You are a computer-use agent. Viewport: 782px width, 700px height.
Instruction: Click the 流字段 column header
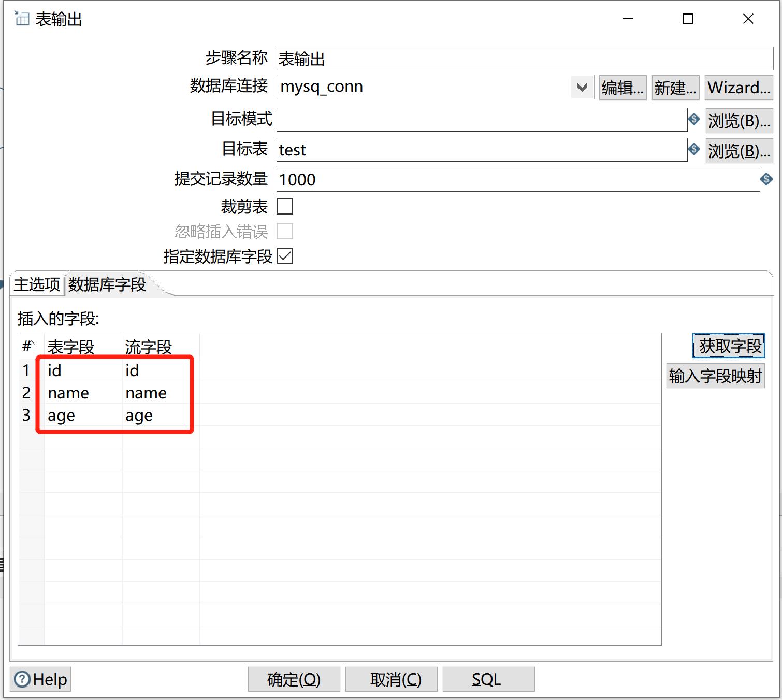click(x=161, y=346)
